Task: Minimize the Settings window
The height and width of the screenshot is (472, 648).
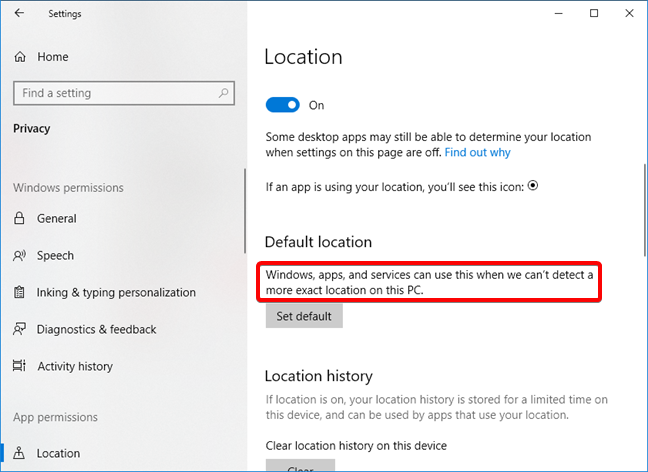Action: [x=558, y=13]
